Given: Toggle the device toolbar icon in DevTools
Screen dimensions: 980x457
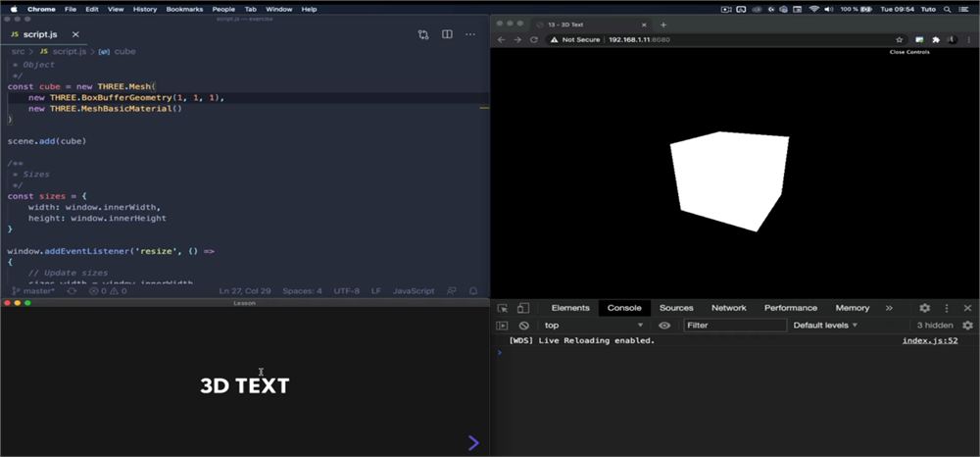Looking at the screenshot, I should pyautogui.click(x=523, y=308).
